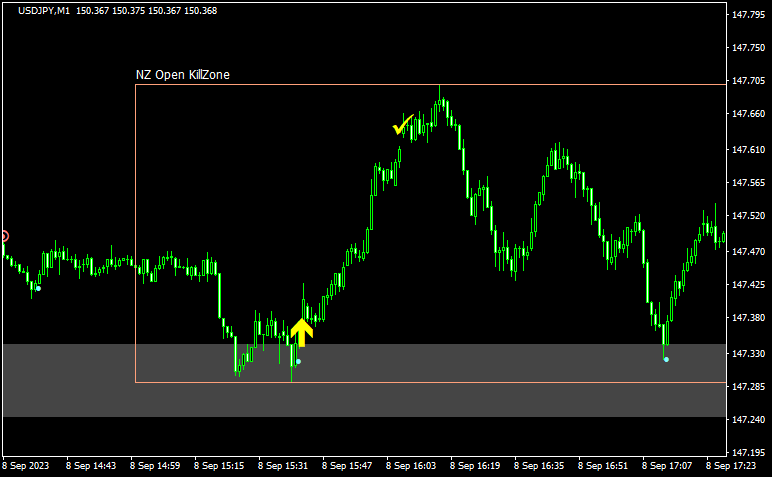Click the cyan dot at left-side low
Screen dimensions: 772x477
pos(38,288)
